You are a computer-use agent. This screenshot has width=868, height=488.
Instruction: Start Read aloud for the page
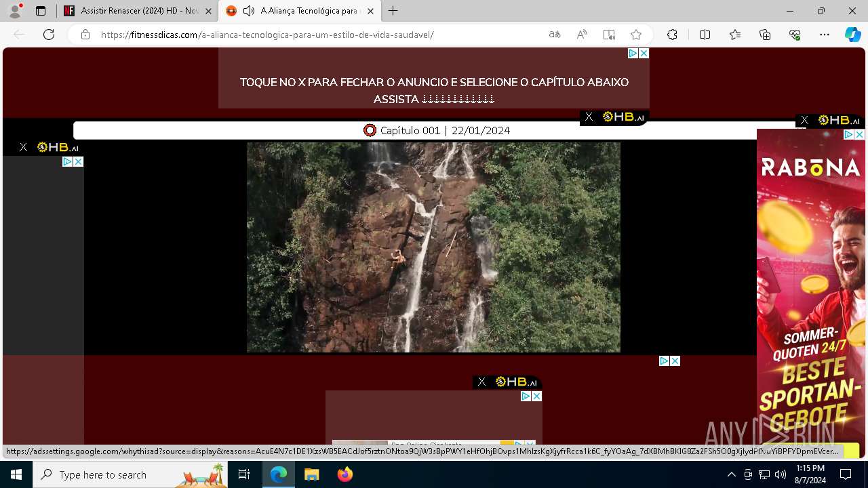click(x=582, y=35)
